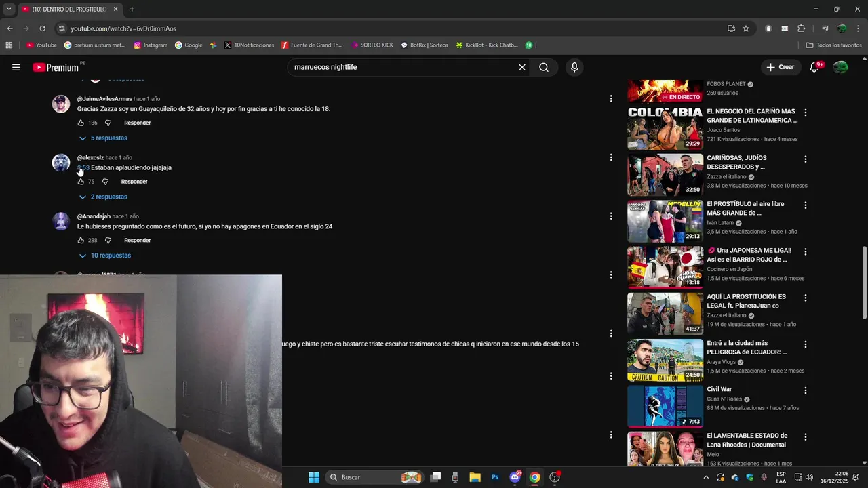Show hidden system tray icons chevron
Image resolution: width=868 pixels, height=488 pixels.
point(706,477)
